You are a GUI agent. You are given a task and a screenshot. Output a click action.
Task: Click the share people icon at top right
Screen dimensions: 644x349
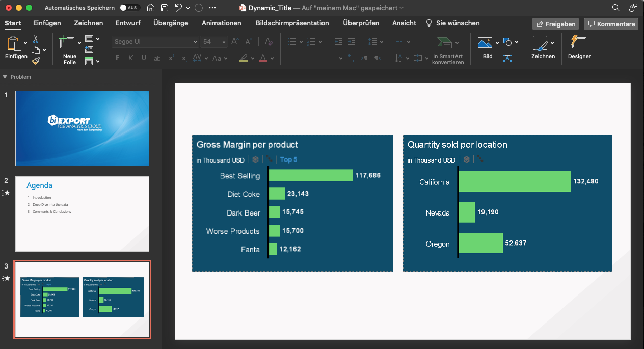point(633,8)
